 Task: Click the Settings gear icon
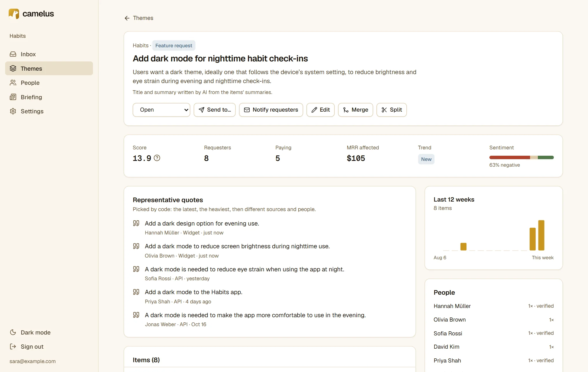[13, 111]
